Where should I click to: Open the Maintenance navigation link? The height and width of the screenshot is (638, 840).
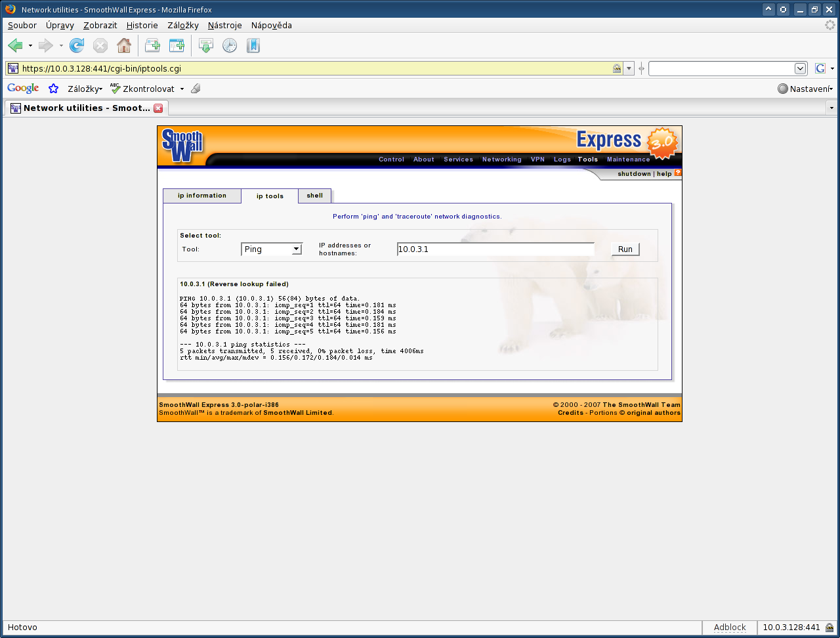pyautogui.click(x=629, y=159)
